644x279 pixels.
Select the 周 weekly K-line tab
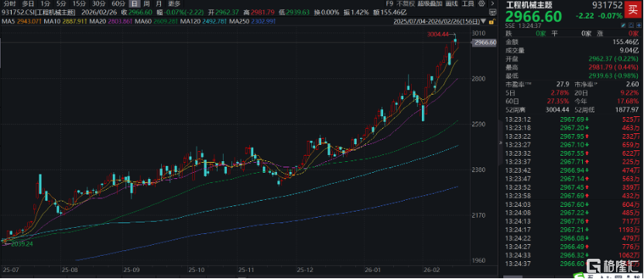click(x=146, y=3)
